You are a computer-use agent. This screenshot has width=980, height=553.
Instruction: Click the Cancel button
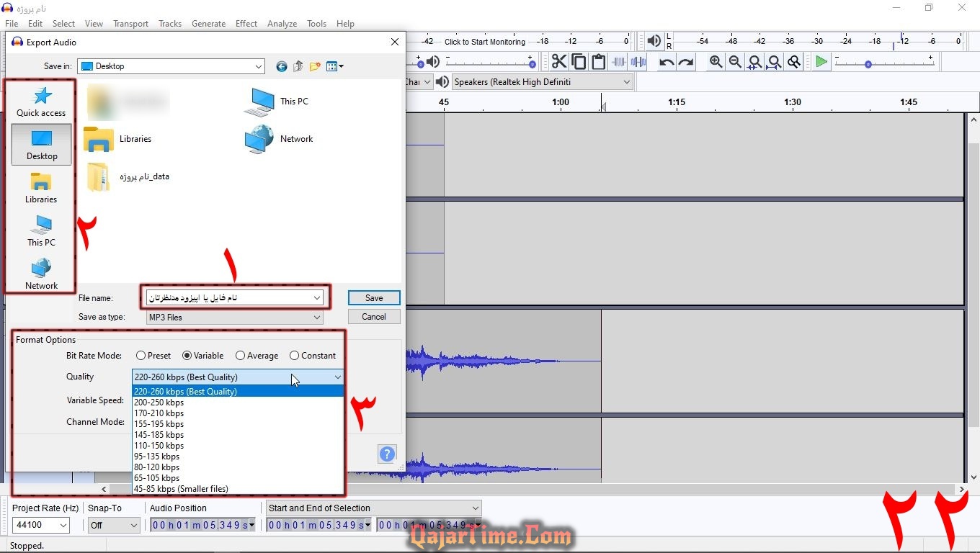click(374, 317)
